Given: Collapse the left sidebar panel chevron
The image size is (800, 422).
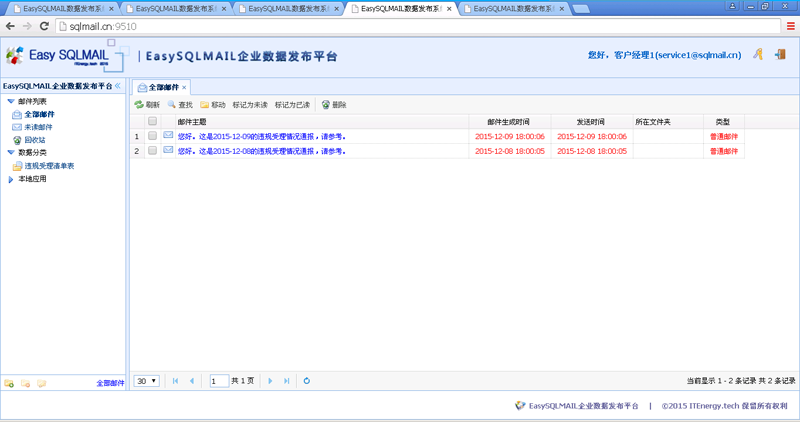Looking at the screenshot, I should pyautogui.click(x=118, y=86).
